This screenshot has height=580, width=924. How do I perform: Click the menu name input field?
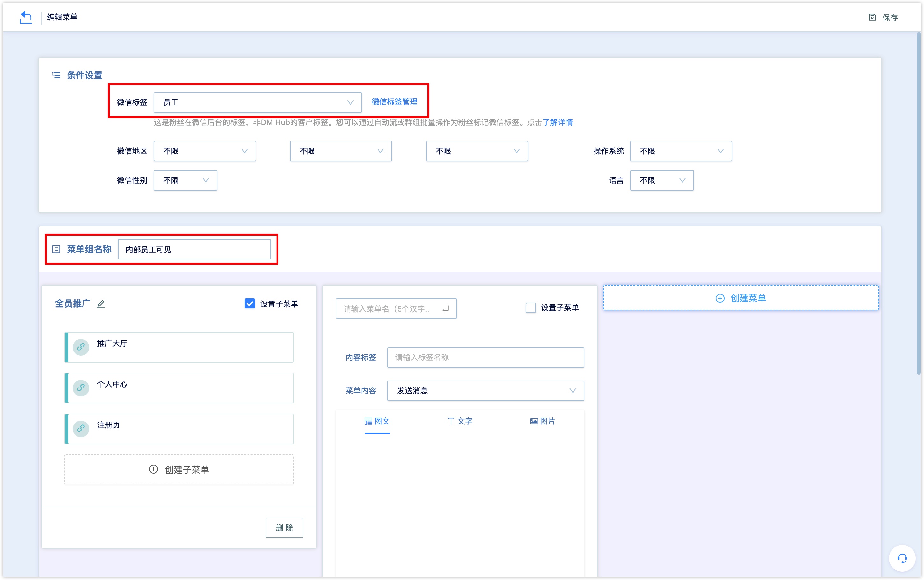(396, 309)
